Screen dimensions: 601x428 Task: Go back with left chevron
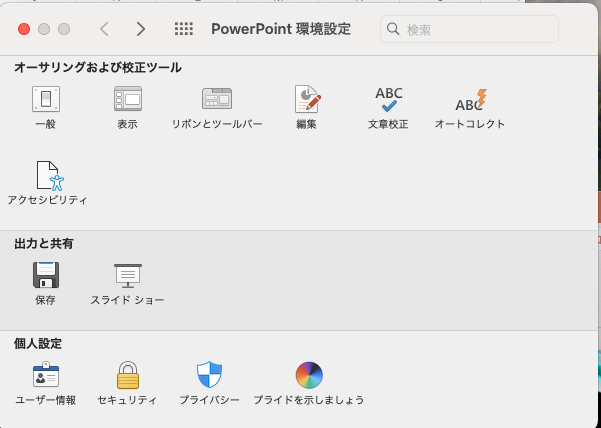[x=105, y=29]
